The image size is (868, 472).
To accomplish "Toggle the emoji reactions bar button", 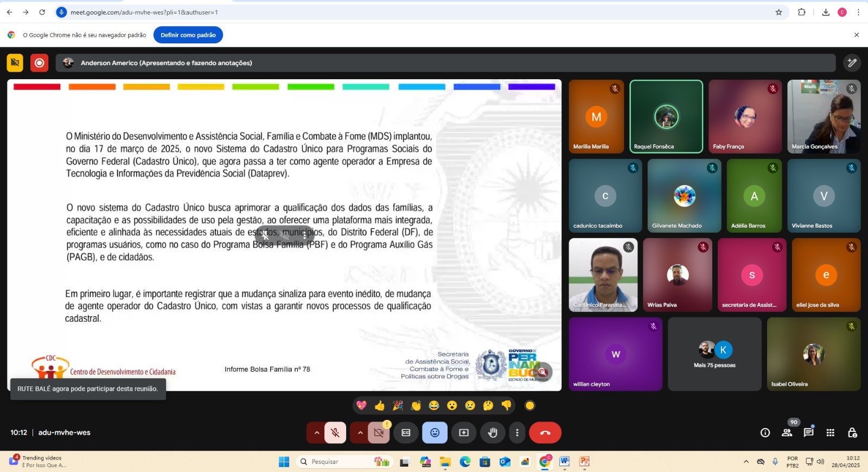I will (435, 432).
